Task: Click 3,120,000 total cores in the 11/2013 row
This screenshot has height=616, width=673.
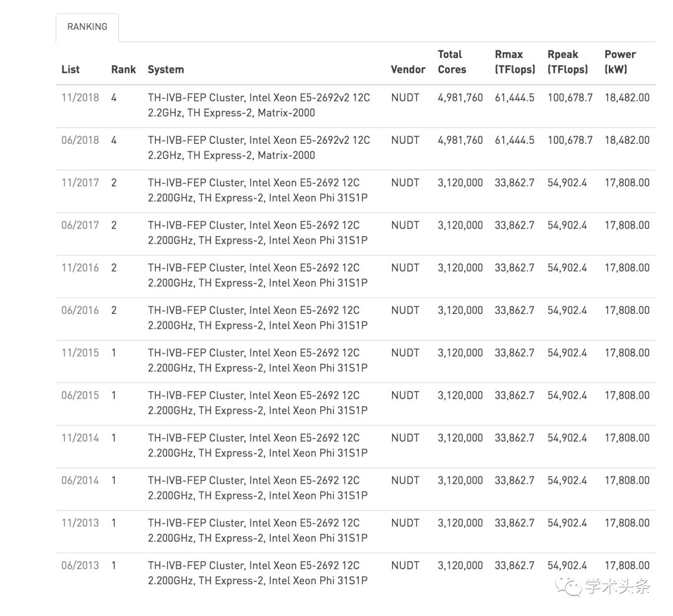Action: point(460,523)
